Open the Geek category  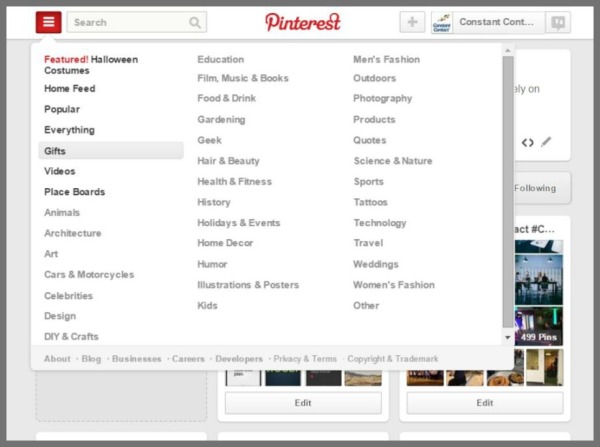209,140
